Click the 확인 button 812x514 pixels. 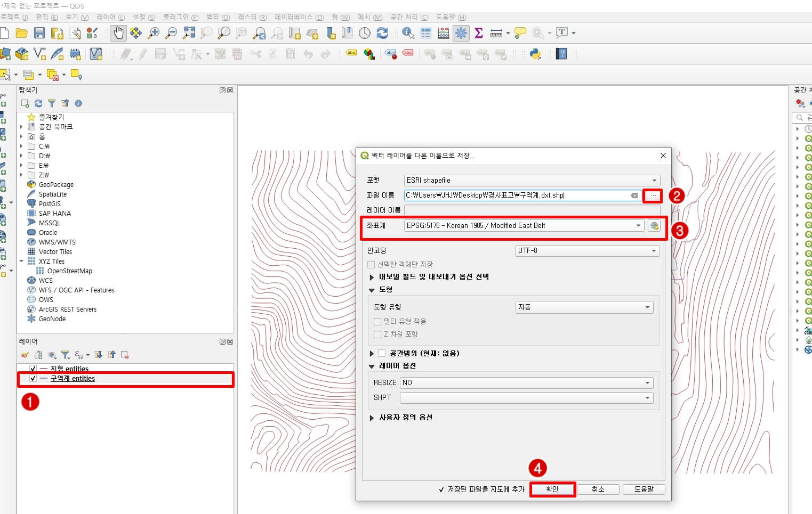pyautogui.click(x=552, y=489)
